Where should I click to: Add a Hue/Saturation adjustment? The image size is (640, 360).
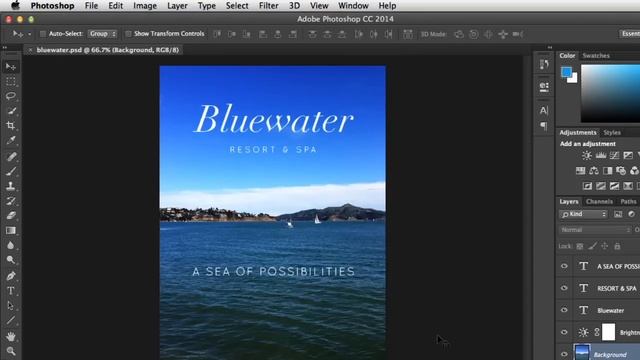tap(580, 171)
